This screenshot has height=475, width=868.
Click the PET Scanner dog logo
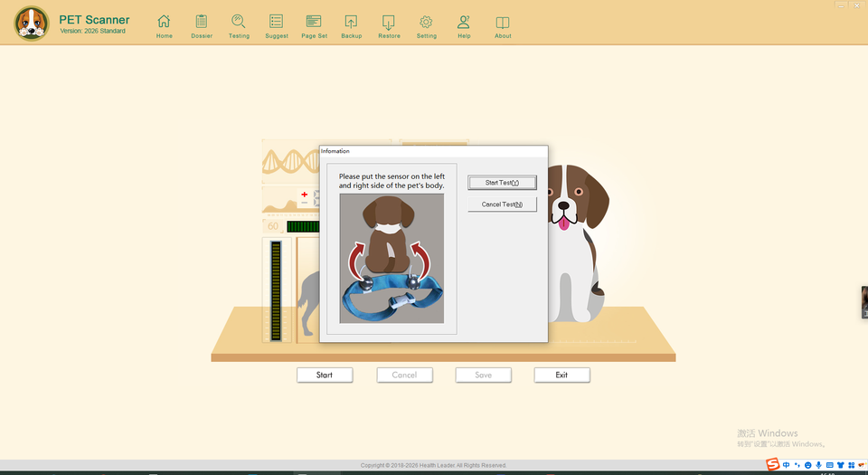32,24
